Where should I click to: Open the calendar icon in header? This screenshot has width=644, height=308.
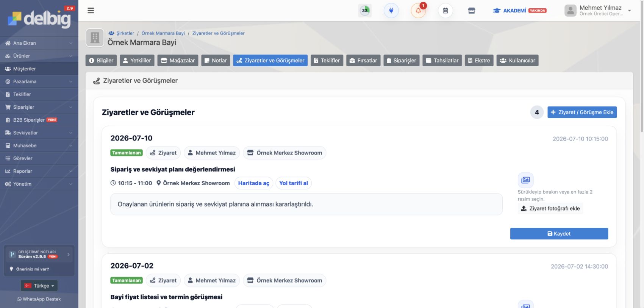(445, 11)
